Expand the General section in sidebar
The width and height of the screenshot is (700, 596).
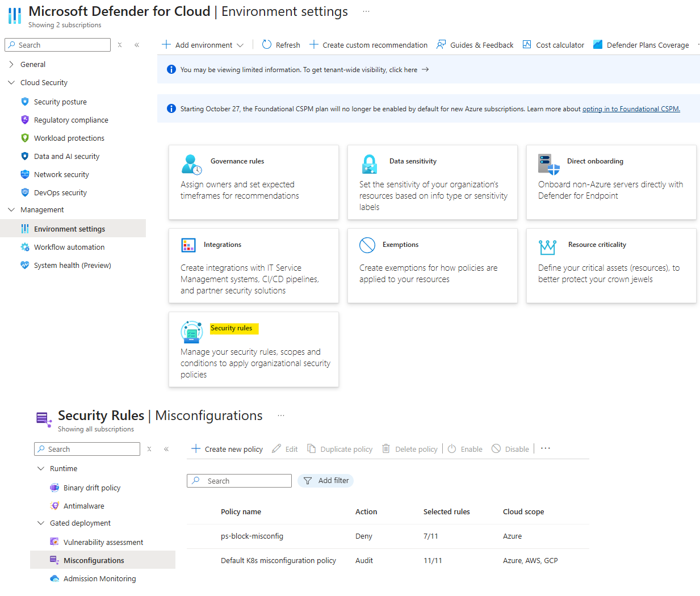pyautogui.click(x=11, y=64)
